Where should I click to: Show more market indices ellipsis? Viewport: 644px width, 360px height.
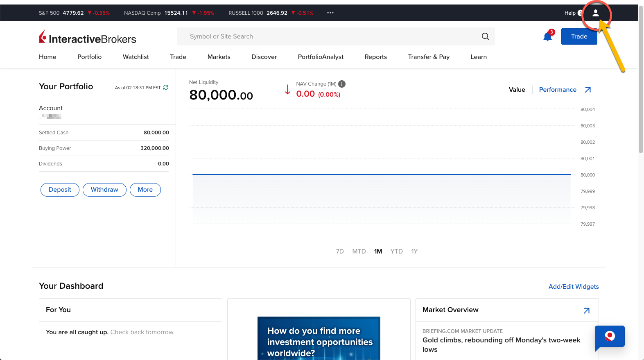point(330,13)
